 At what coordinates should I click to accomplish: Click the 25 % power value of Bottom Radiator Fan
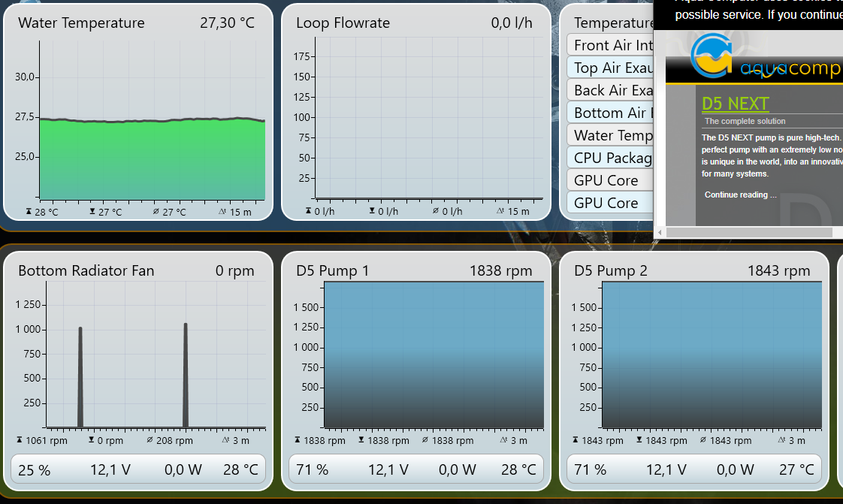[34, 470]
